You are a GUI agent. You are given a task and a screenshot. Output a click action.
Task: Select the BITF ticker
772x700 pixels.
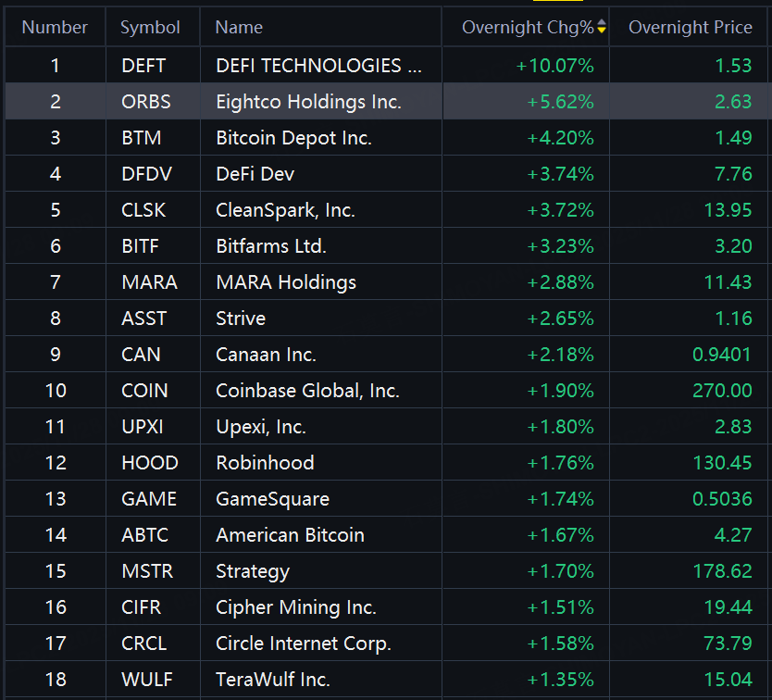point(142,246)
